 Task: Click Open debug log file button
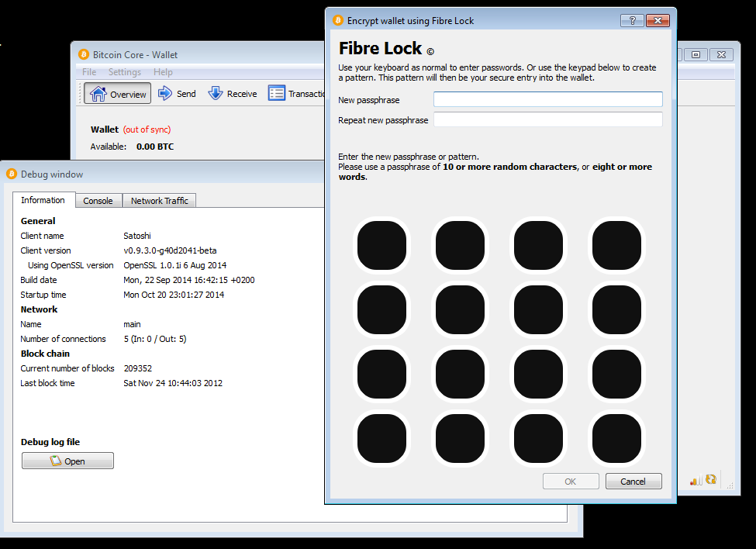[68, 461]
